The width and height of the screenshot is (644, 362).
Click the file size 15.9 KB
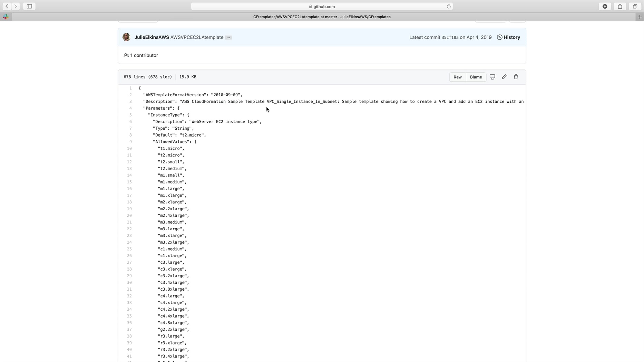188,77
